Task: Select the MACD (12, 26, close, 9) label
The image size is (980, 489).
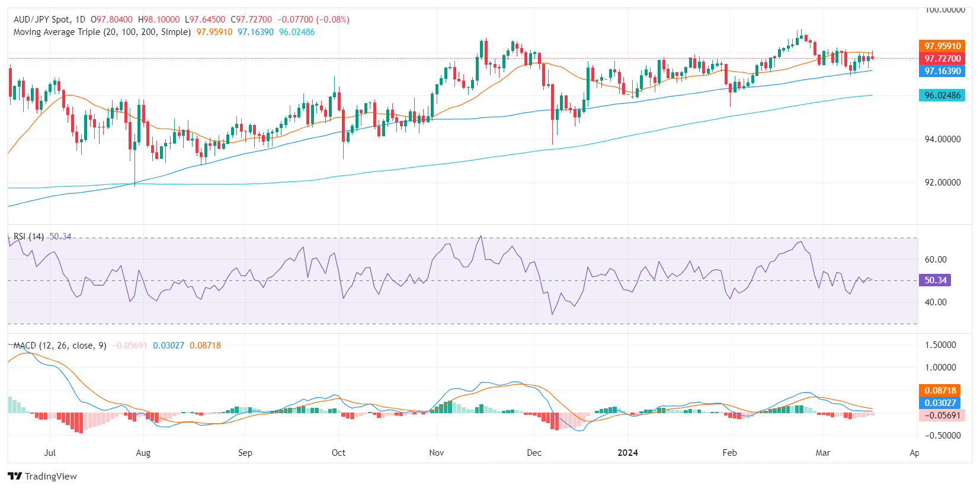Action: [59, 346]
